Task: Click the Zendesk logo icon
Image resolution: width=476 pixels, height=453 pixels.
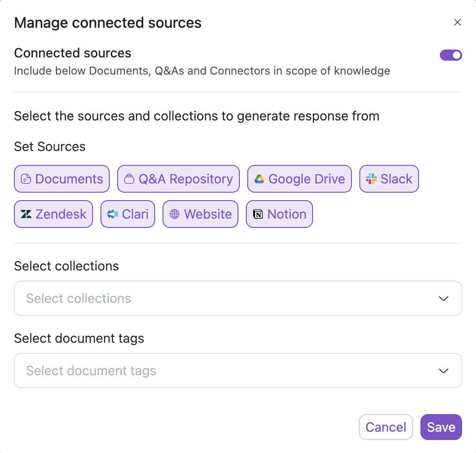Action: (26, 214)
